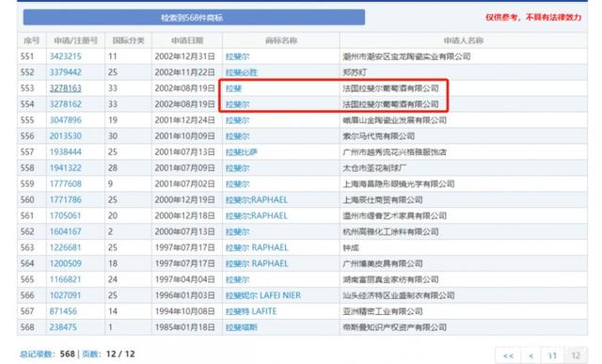Click the date 2001年10月09日
The height and width of the screenshot is (364, 602).
[x=184, y=136]
